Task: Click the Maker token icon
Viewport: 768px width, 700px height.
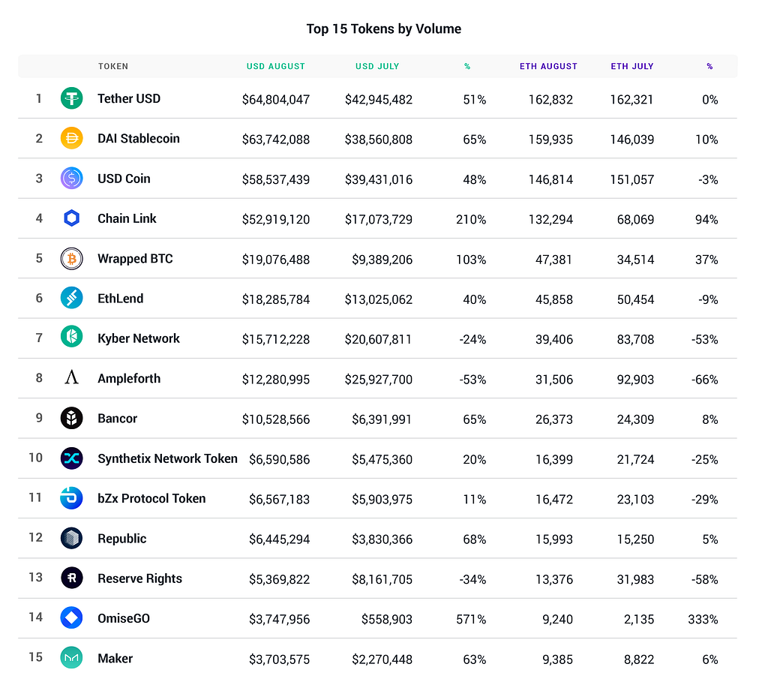Action: coord(72,658)
